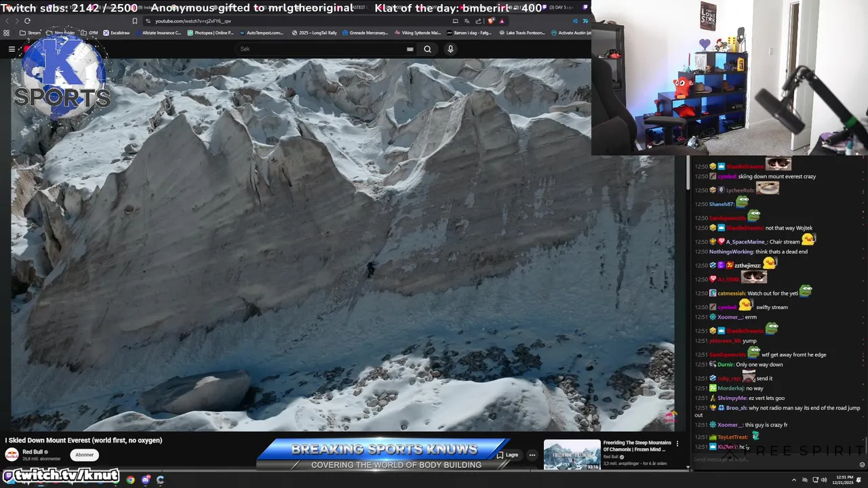Click the round purple icon in the taskbar
Screen dimensions: 868x488
point(146,480)
